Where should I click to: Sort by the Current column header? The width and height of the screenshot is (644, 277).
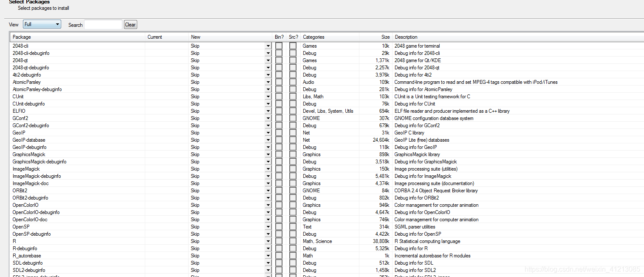point(167,37)
